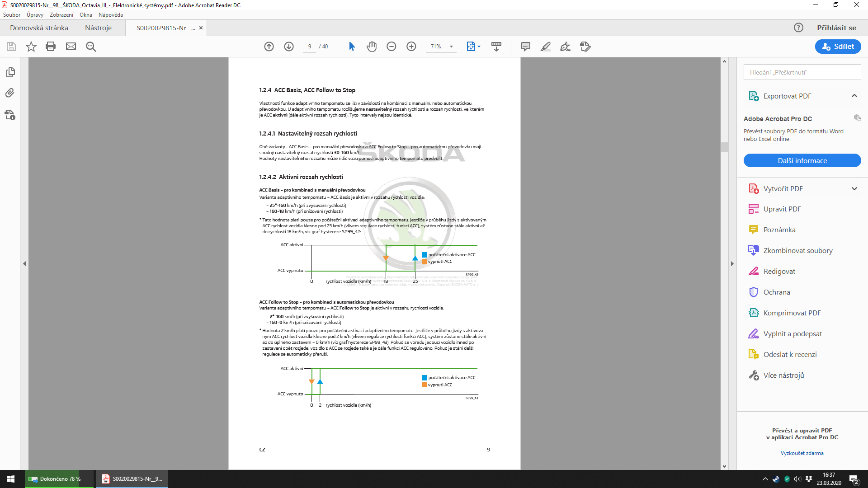868x488 pixels.
Task: Click the zoom in plus icon
Action: [x=411, y=47]
